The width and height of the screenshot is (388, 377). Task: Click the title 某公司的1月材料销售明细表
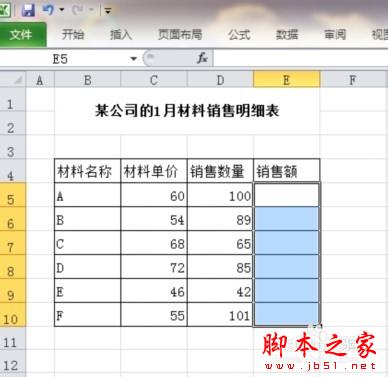tap(187, 111)
